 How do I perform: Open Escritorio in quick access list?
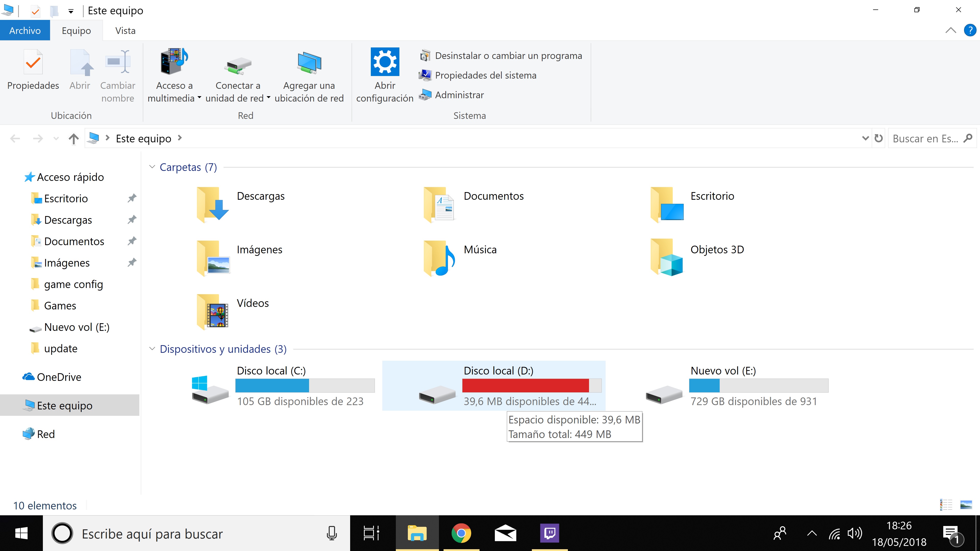66,198
